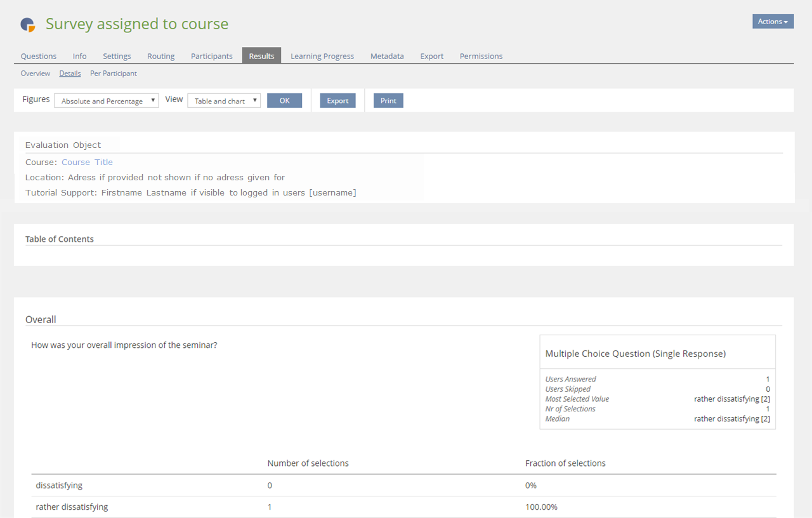Open the Actions dropdown menu
The height and width of the screenshot is (518, 812).
(773, 22)
